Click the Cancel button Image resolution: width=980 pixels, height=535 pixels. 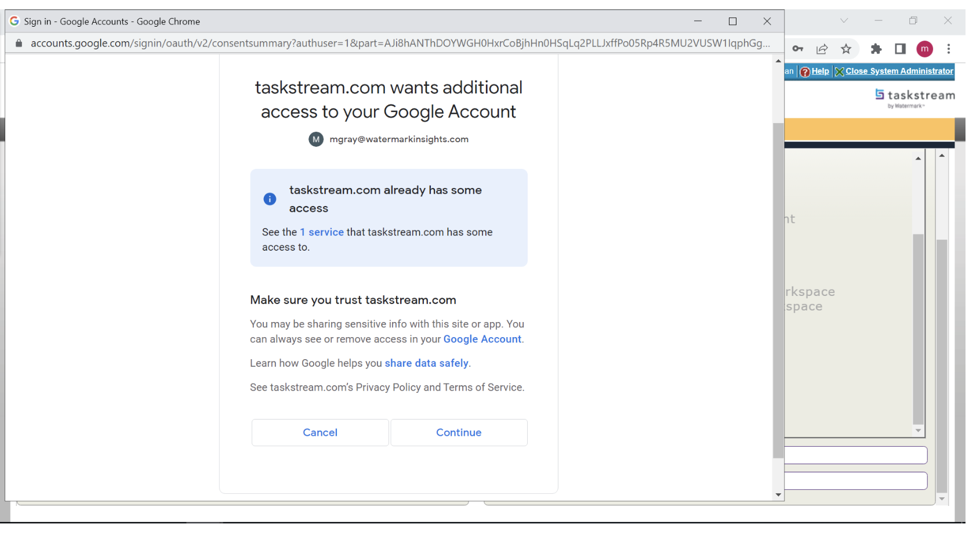pos(320,432)
